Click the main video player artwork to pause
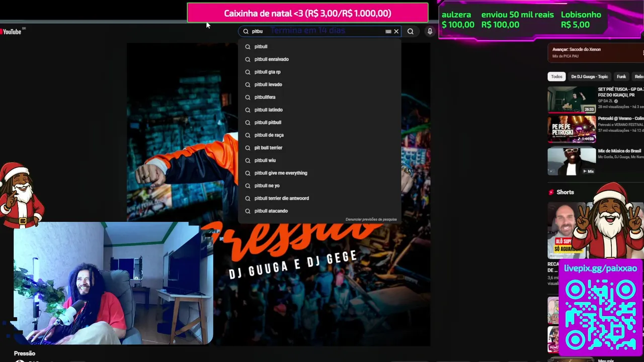This screenshot has width=644, height=362. [x=278, y=194]
